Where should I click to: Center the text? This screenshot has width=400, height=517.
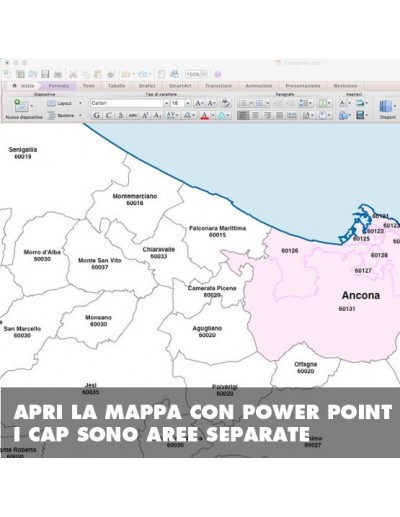pos(255,115)
